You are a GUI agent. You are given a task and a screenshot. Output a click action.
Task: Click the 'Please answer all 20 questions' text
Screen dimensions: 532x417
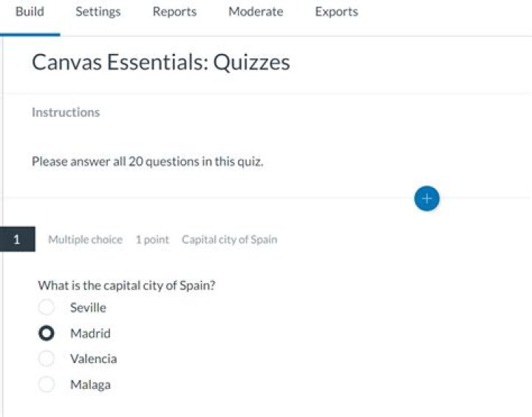pyautogui.click(x=147, y=161)
